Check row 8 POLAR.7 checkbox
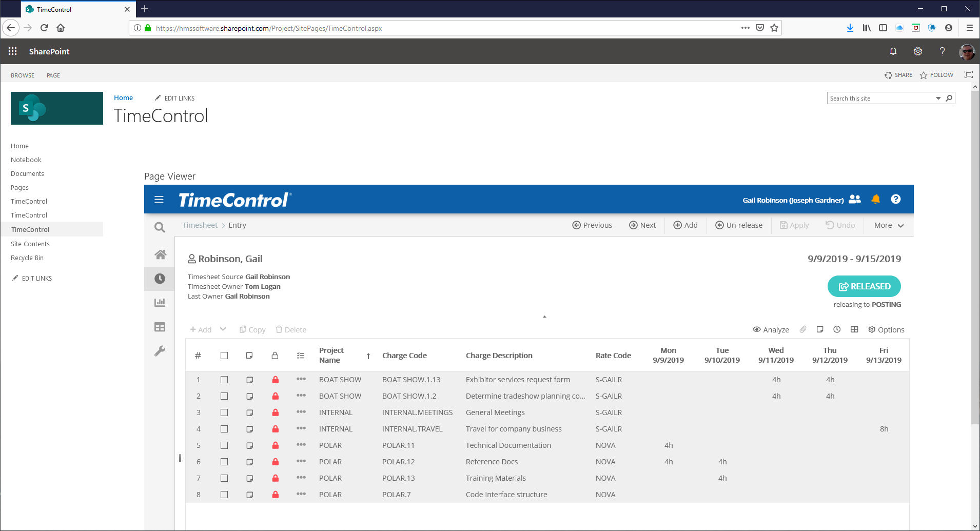The width and height of the screenshot is (980, 531). (x=224, y=495)
